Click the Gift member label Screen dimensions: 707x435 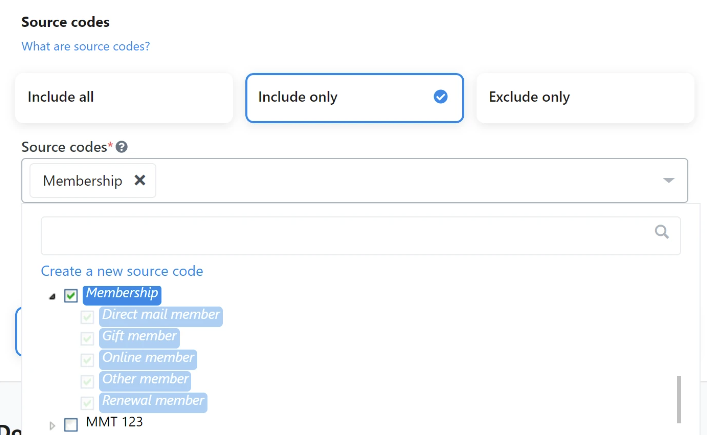(139, 337)
